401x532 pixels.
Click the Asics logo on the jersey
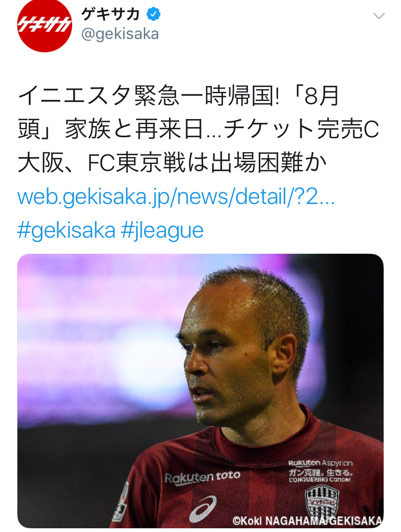tap(203, 509)
